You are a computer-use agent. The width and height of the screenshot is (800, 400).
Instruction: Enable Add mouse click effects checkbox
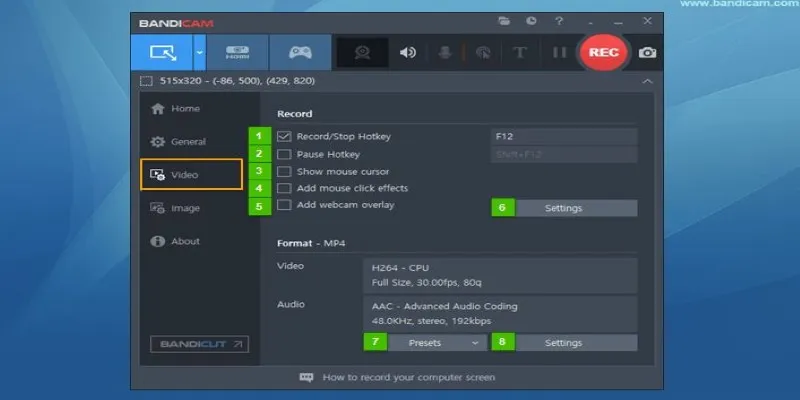tap(284, 188)
